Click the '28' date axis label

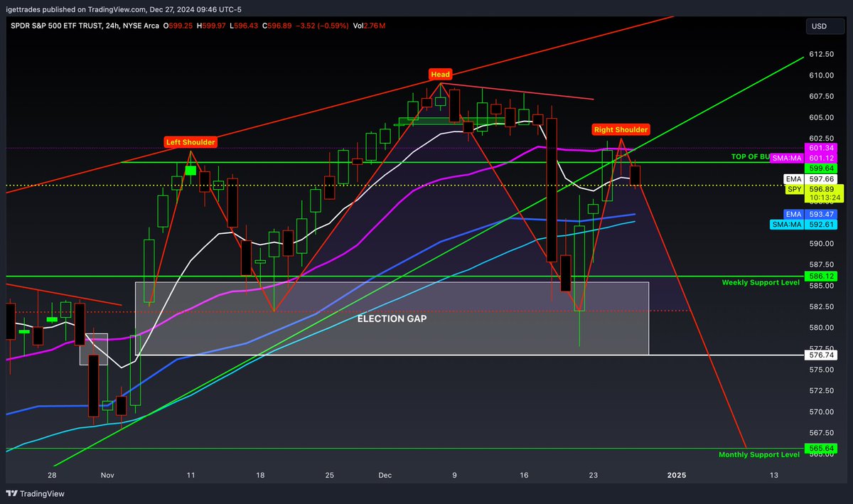pyautogui.click(x=52, y=474)
